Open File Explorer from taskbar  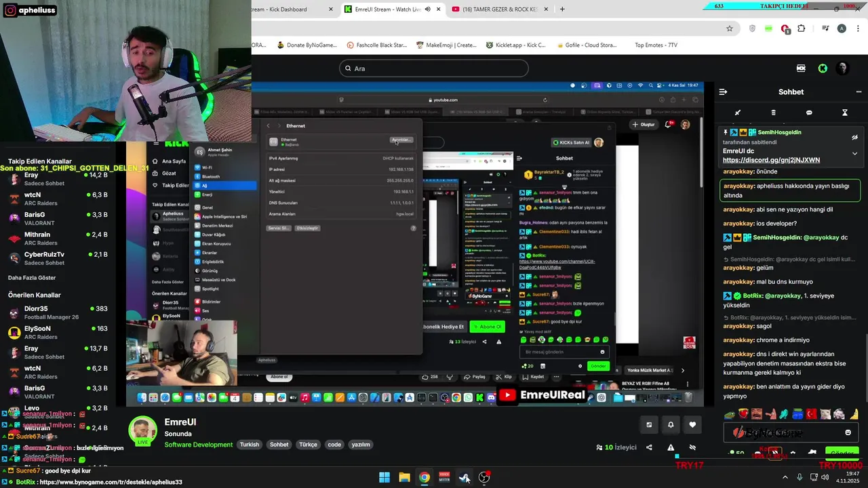coord(404,477)
